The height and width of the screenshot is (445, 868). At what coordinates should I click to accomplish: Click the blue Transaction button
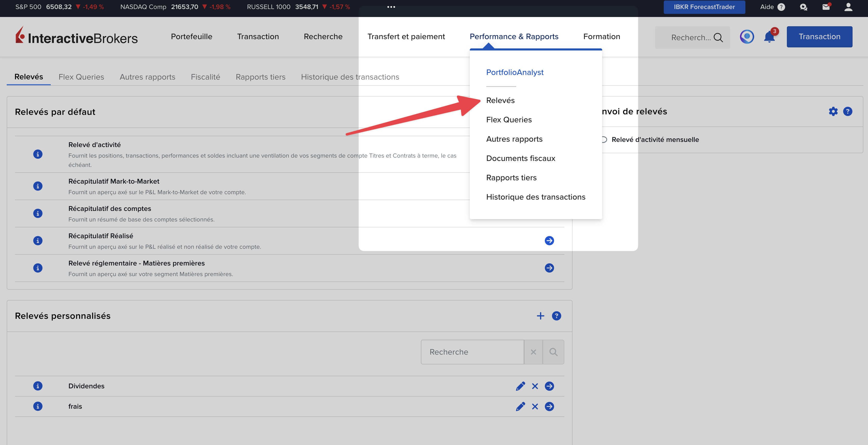pos(819,37)
